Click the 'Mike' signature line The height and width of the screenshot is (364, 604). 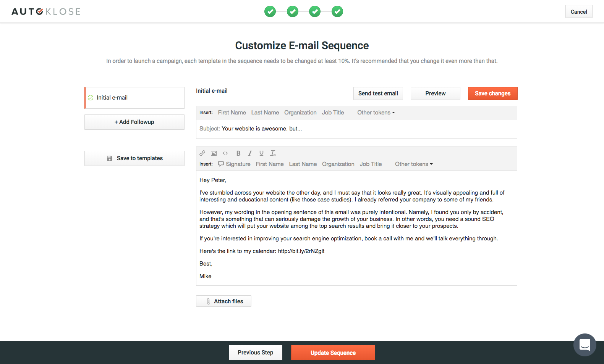[206, 276]
